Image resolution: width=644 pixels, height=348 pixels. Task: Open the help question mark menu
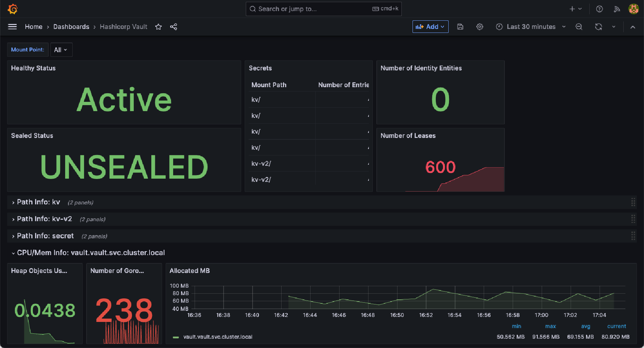[x=599, y=9]
